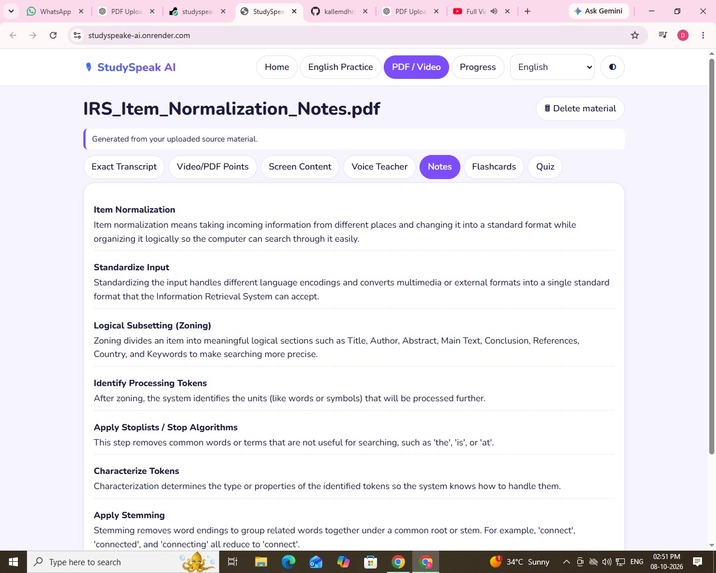Click Ask Gemini button
This screenshot has width=716, height=573.
pos(598,11)
